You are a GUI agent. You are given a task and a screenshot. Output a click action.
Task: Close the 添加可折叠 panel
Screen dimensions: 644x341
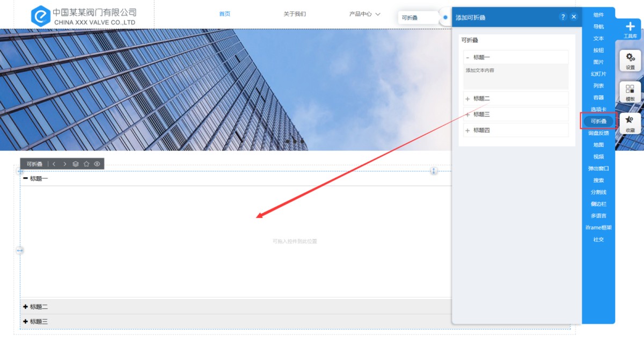tap(574, 17)
